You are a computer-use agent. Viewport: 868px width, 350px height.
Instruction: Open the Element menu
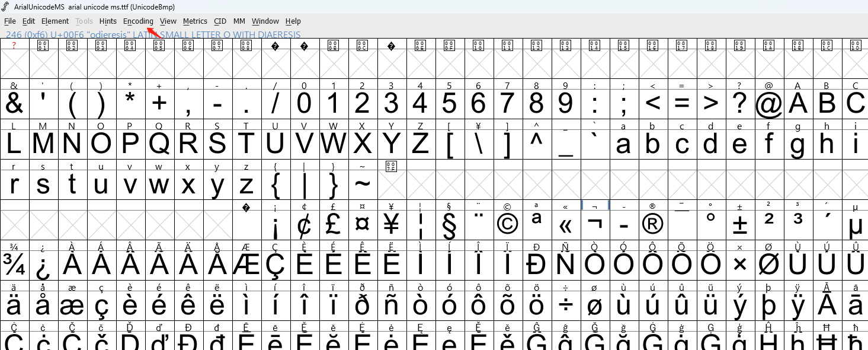tap(55, 21)
